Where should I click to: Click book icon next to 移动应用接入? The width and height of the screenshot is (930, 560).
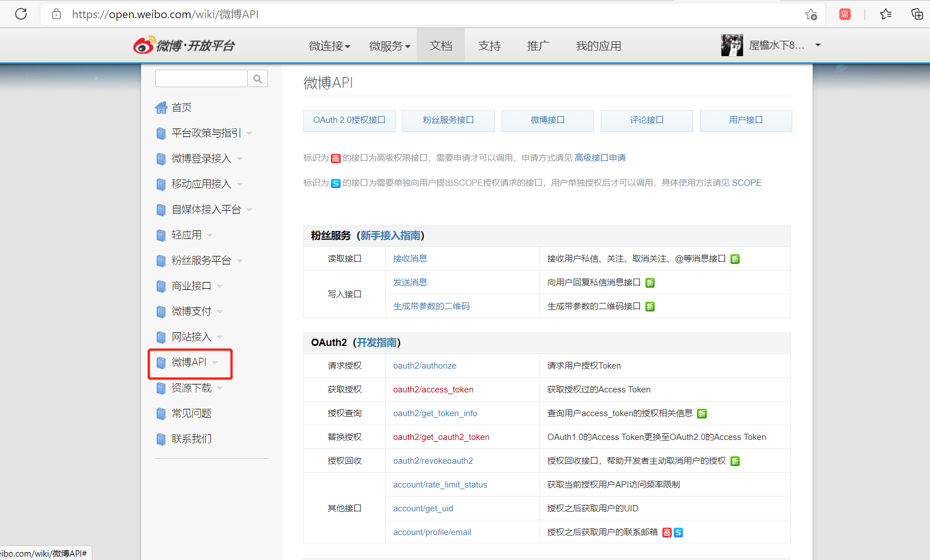tap(161, 184)
